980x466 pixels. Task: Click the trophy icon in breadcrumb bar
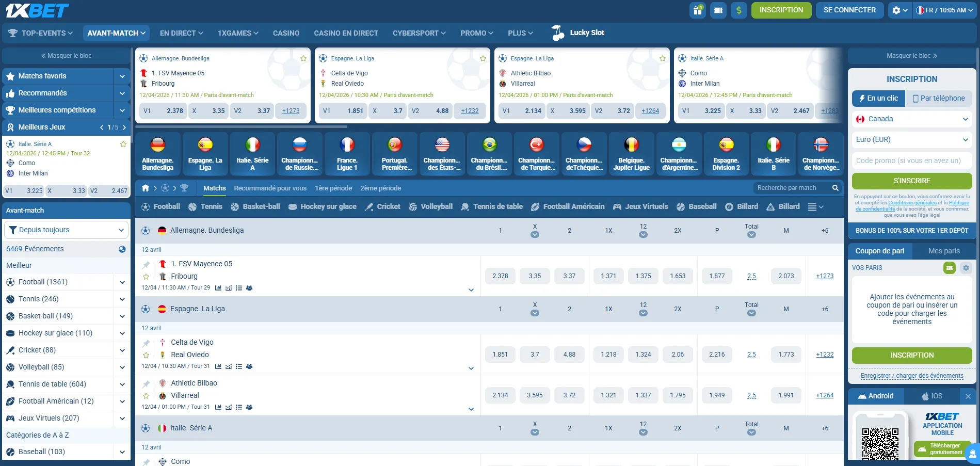(x=184, y=188)
